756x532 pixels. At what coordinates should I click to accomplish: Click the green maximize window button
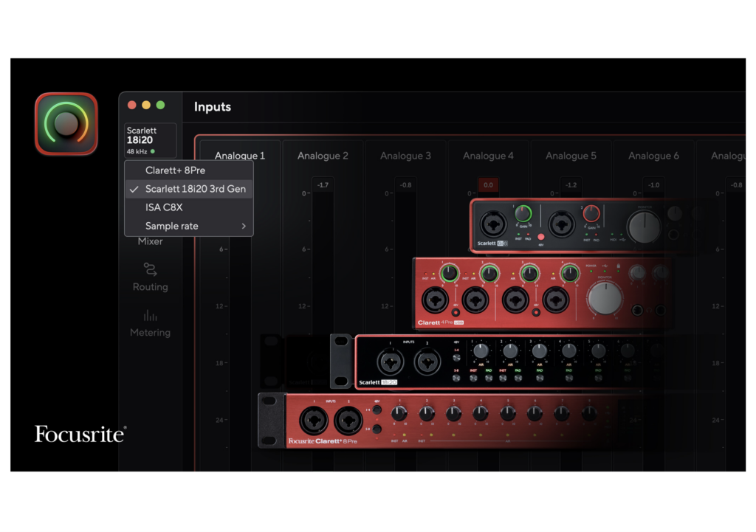point(160,105)
